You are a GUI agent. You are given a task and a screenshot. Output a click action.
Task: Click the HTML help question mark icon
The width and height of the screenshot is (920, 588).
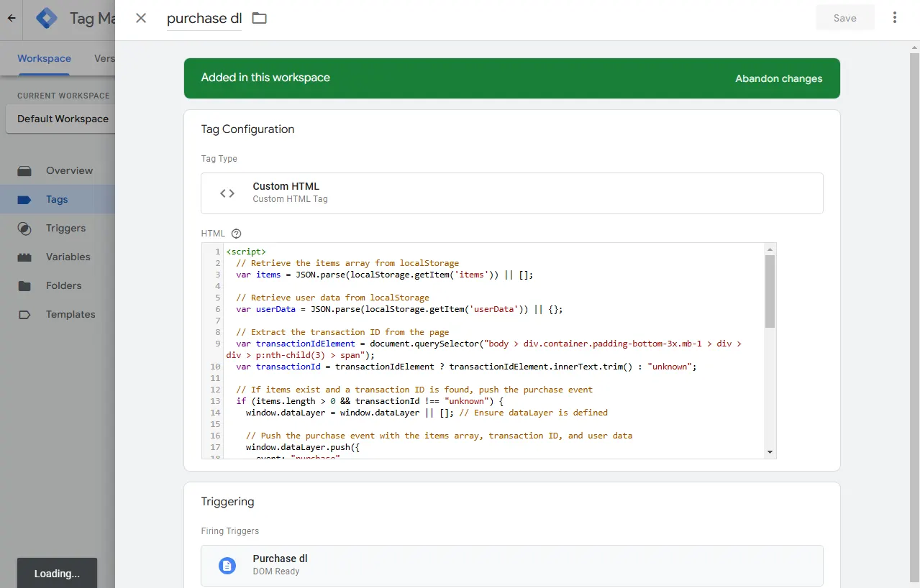(236, 234)
